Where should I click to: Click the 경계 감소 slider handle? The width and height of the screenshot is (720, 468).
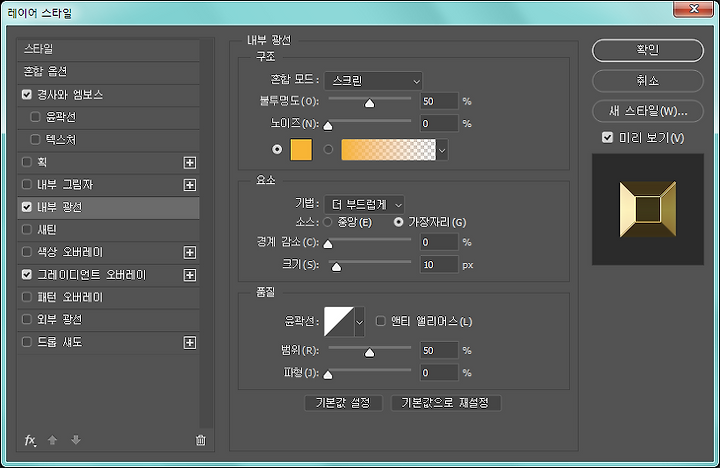coord(328,244)
